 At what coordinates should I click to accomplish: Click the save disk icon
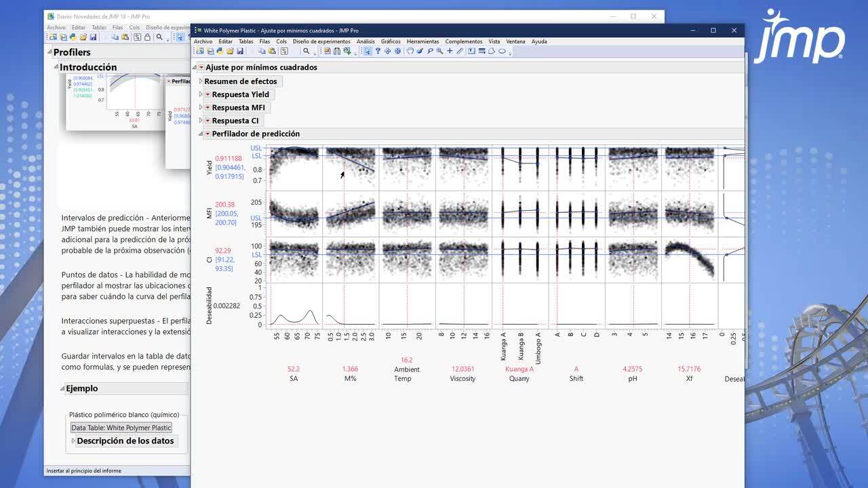pos(240,52)
